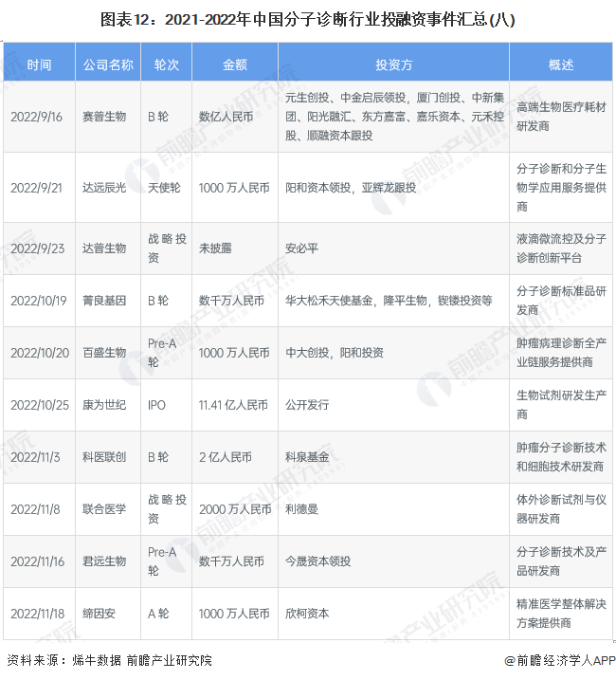Select the 金额 column header
The width and height of the screenshot is (616, 680).
tap(234, 64)
